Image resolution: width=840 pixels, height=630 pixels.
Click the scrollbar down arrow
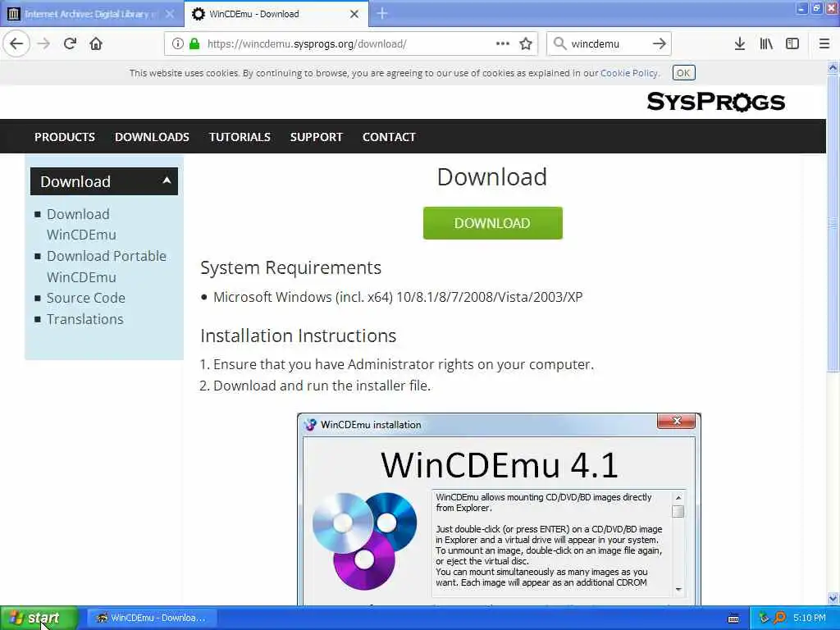[833, 598]
